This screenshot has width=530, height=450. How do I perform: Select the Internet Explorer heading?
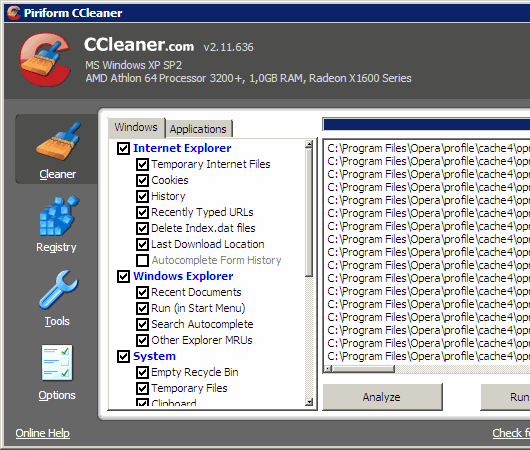(182, 148)
